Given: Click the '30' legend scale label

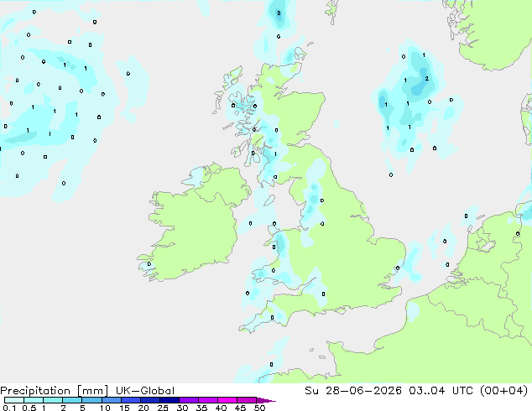Looking at the screenshot, I should tap(182, 408).
